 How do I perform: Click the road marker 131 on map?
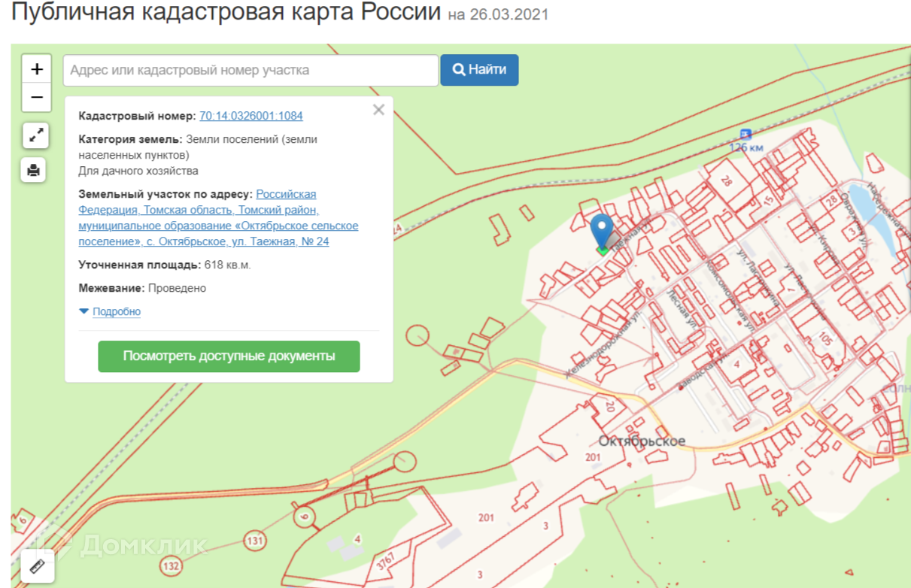(x=256, y=541)
